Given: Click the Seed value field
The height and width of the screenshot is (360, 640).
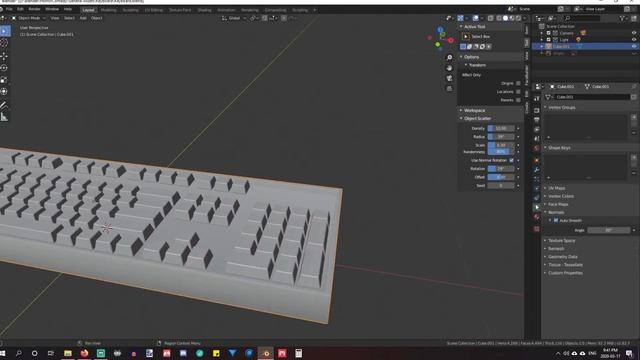Looking at the screenshot, I should click(501, 186).
